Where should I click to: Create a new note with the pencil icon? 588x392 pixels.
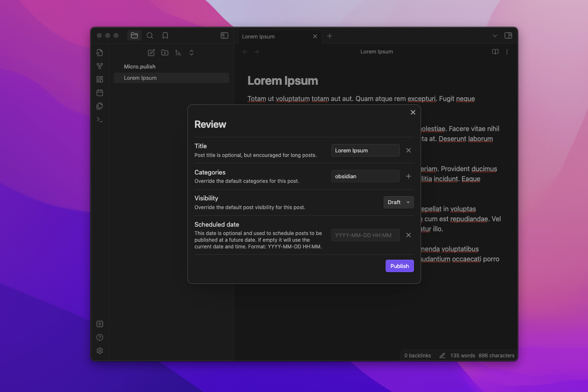[151, 53]
